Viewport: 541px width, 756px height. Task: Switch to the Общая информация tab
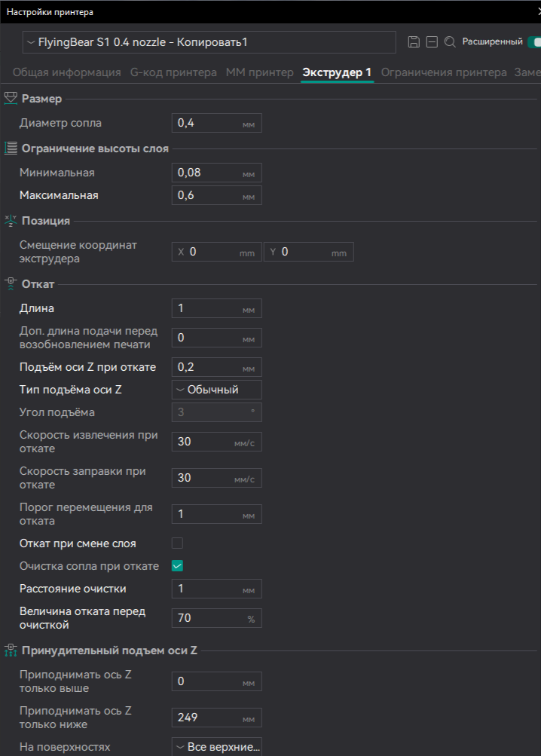66,72
